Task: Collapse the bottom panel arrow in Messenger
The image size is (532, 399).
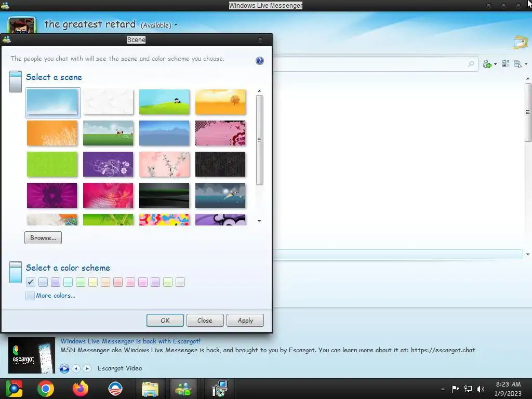Action: point(528,254)
